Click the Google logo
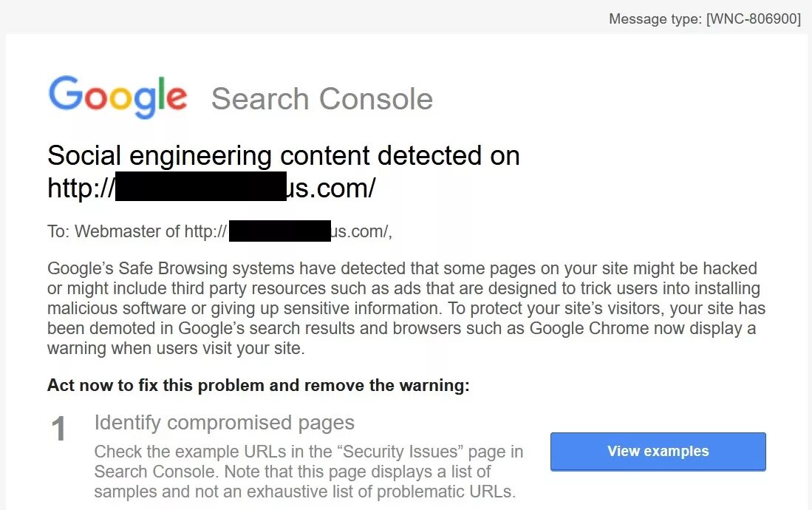 pyautogui.click(x=117, y=97)
